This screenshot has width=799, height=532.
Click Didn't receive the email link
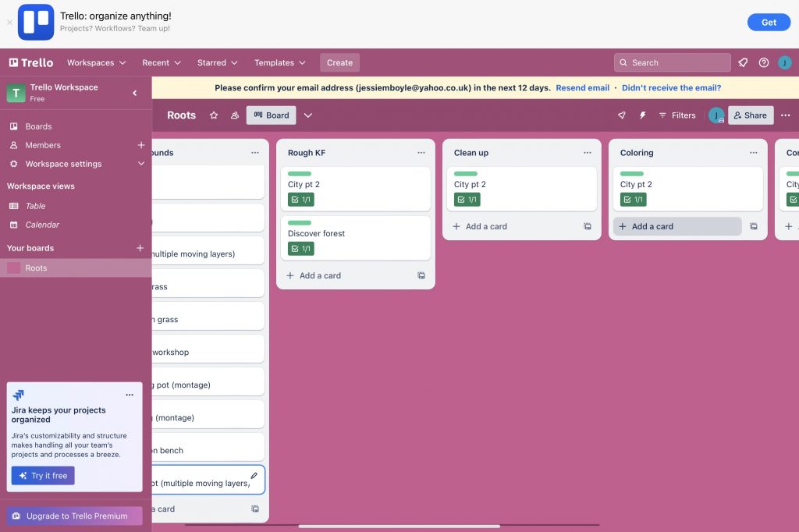(x=671, y=87)
